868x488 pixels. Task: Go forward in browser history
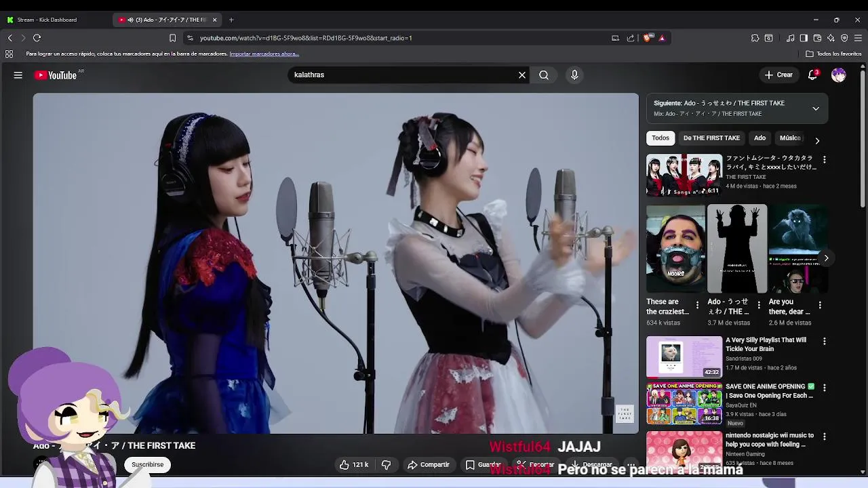tap(22, 38)
